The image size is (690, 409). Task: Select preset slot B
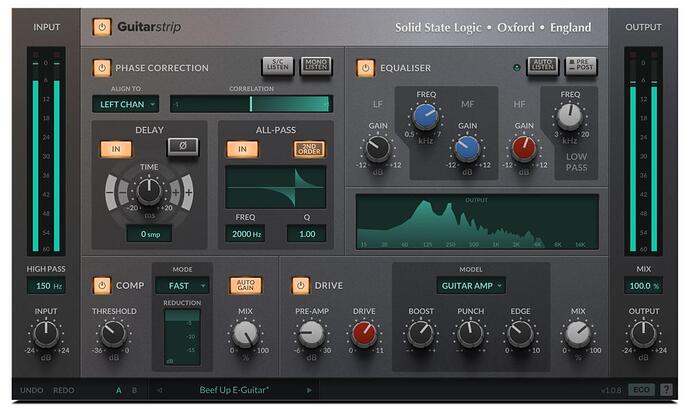tap(134, 390)
